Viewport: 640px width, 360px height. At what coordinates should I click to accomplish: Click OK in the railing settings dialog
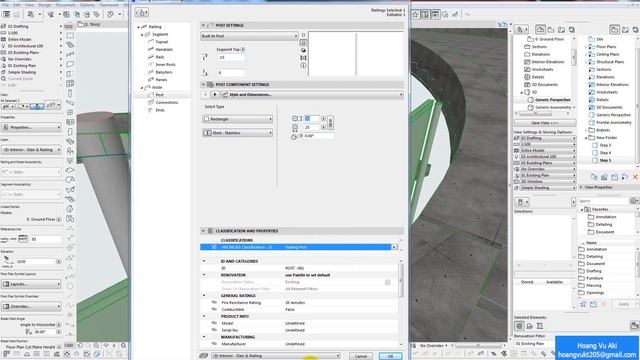[x=390, y=356]
